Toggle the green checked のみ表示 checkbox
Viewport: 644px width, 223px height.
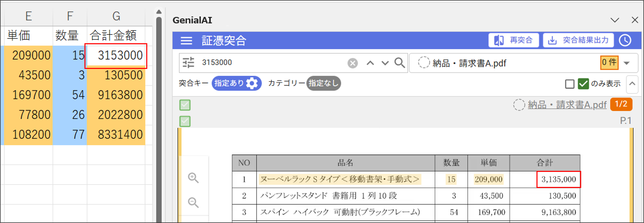583,84
